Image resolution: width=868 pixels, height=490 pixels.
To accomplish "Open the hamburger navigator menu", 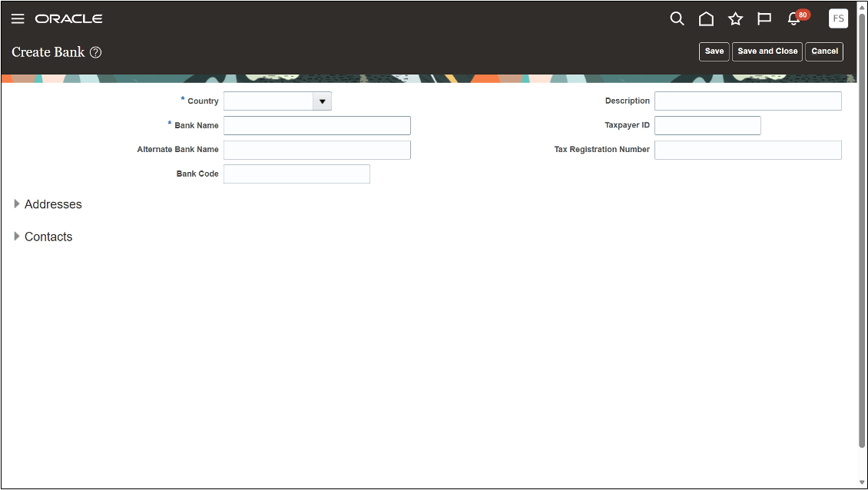I will (18, 19).
